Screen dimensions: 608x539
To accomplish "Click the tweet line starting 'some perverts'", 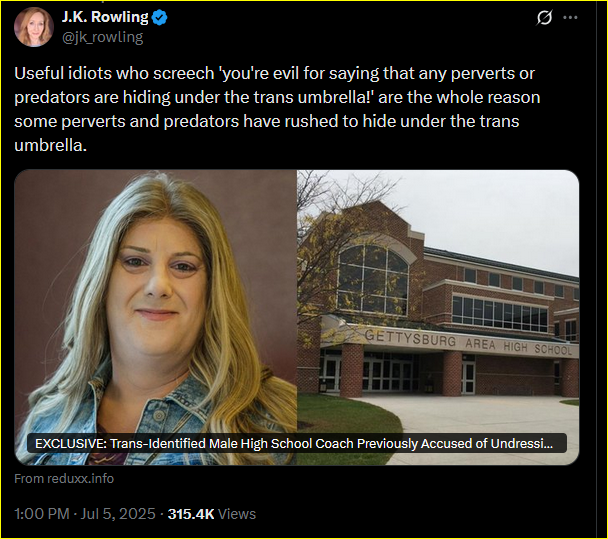I will (x=266, y=121).
